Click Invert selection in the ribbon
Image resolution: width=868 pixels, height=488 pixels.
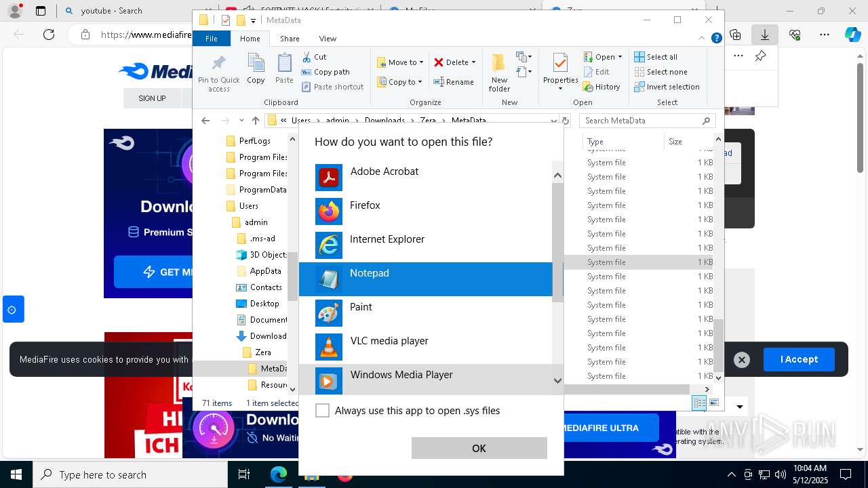tap(667, 87)
